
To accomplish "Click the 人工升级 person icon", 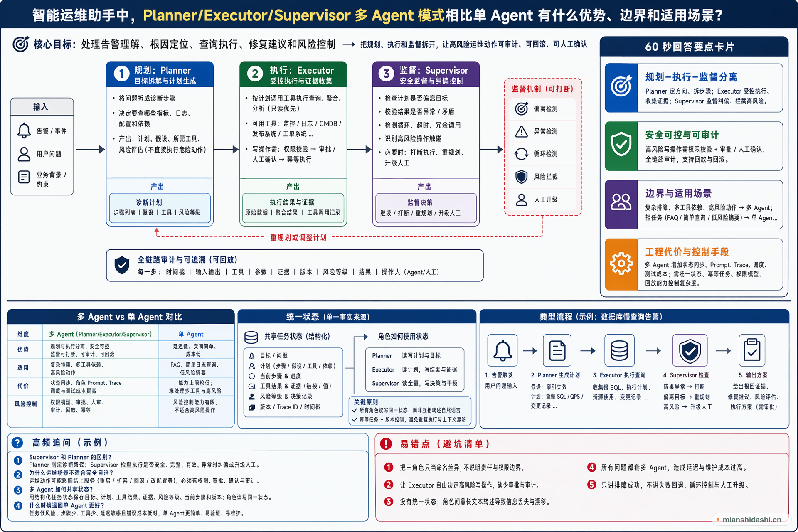I will (x=521, y=199).
